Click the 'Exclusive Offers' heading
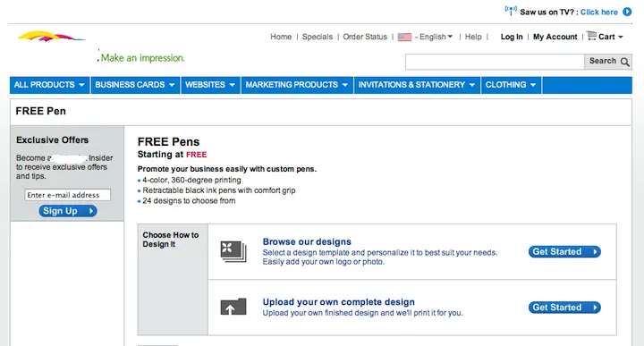The height and width of the screenshot is (346, 644). pos(52,140)
